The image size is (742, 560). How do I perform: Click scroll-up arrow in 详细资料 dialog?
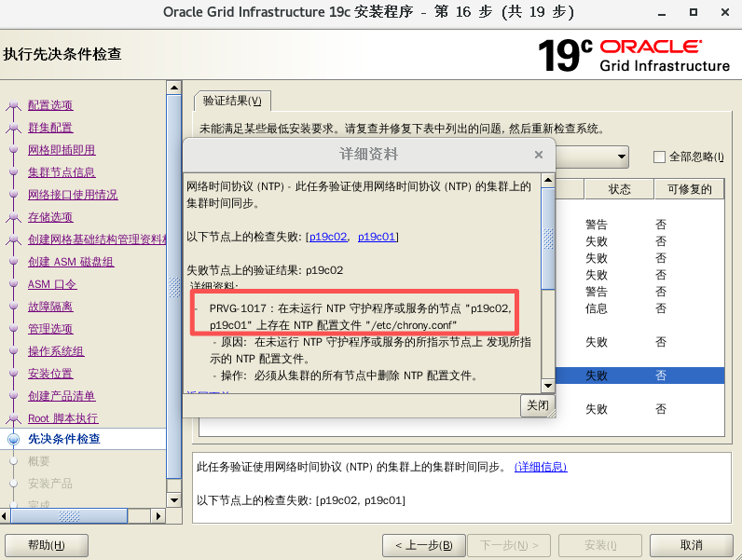pos(548,180)
